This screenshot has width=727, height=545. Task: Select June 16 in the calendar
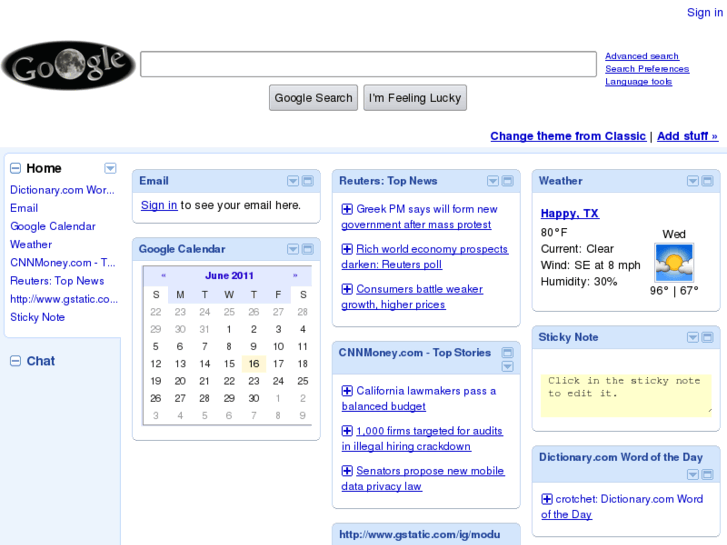(x=254, y=364)
